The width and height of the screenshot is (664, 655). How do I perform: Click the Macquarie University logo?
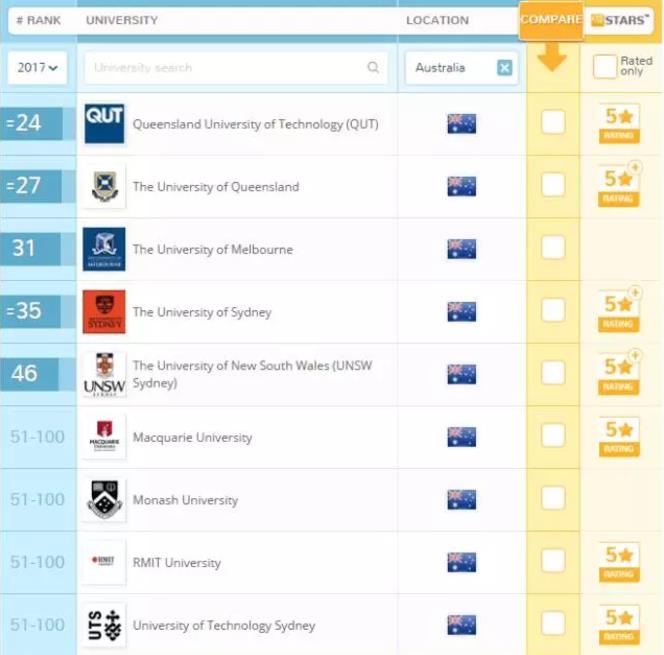(104, 437)
